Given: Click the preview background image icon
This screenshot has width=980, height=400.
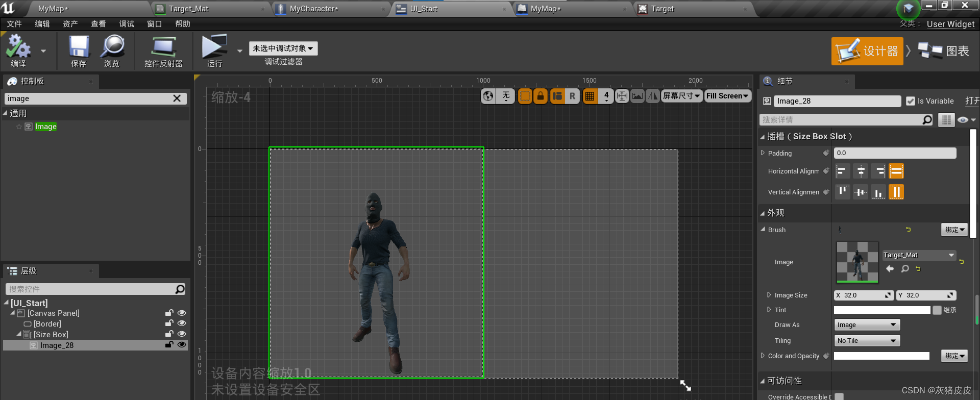Looking at the screenshot, I should coord(638,96).
